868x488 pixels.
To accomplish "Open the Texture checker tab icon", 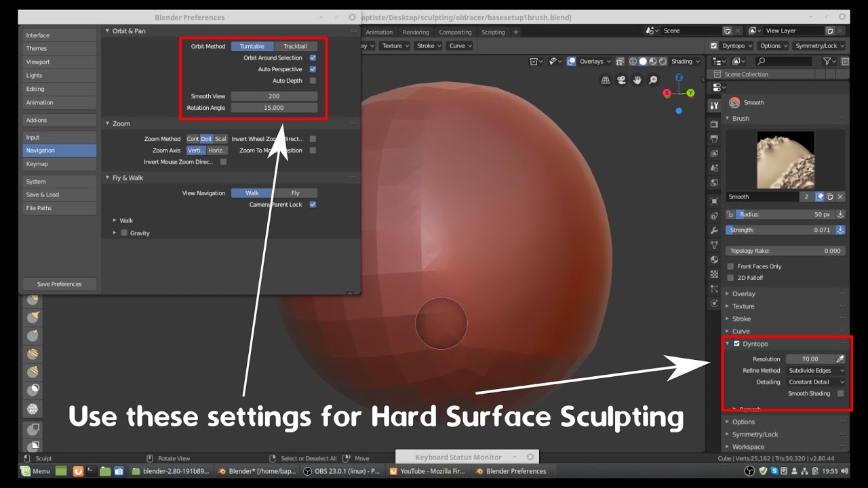I will click(x=714, y=274).
